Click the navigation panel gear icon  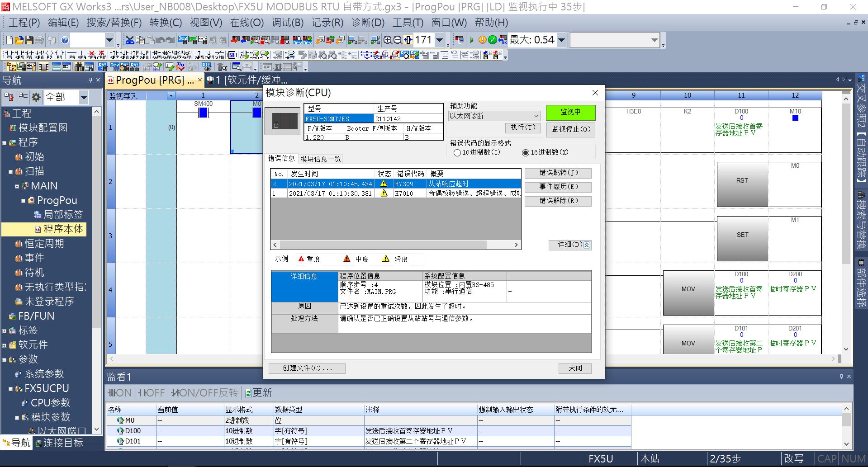(36, 97)
